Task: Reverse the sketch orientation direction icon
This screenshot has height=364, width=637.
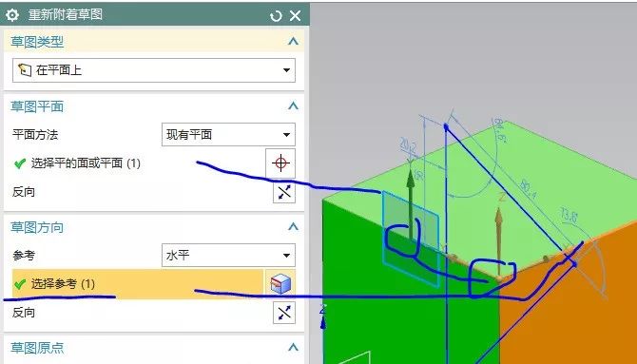Action: (284, 313)
